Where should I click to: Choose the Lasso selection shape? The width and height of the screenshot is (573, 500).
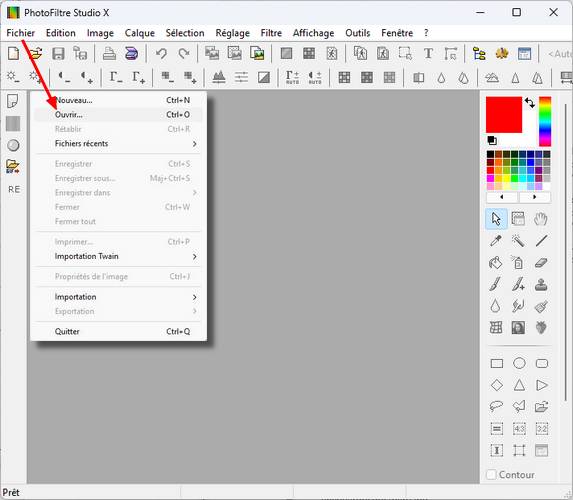(x=496, y=406)
